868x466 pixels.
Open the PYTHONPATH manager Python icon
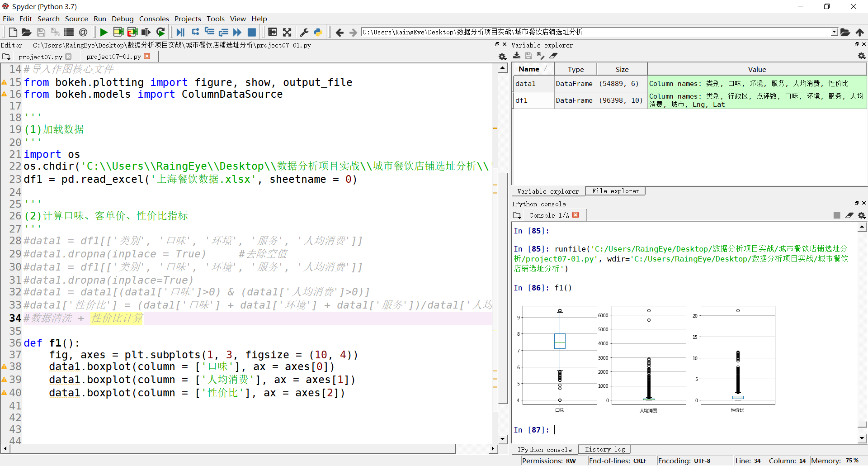point(318,32)
